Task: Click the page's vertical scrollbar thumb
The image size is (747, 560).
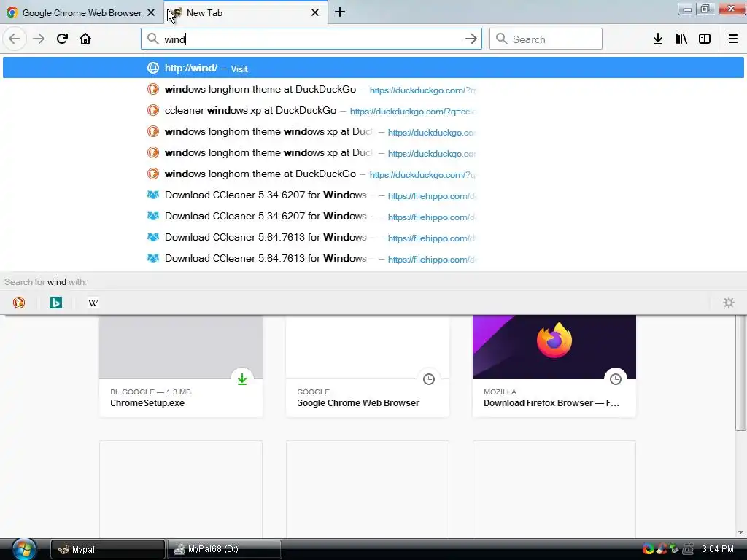Action: [741, 373]
